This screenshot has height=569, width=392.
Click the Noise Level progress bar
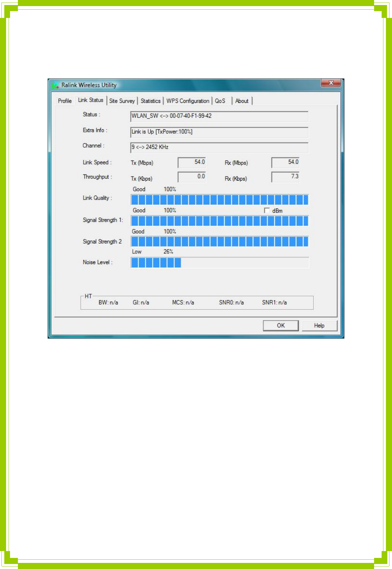click(219, 263)
